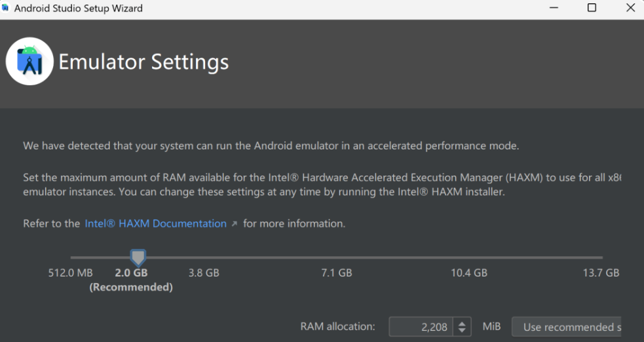Set slider to the 10.4 GB mark
The height and width of the screenshot is (342, 644).
[x=469, y=257]
